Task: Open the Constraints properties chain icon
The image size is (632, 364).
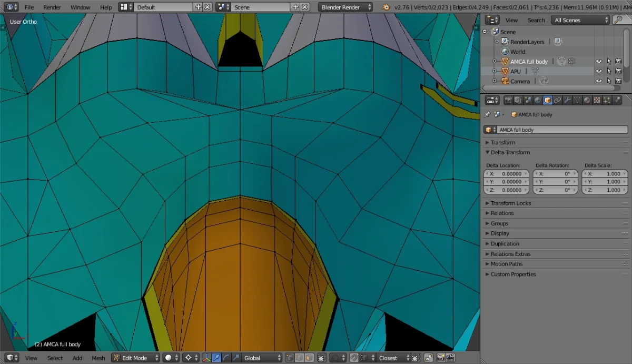Action: tap(557, 100)
